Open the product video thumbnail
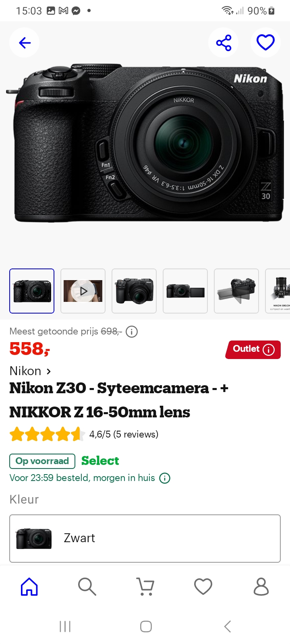The image size is (290, 644). [x=83, y=291]
